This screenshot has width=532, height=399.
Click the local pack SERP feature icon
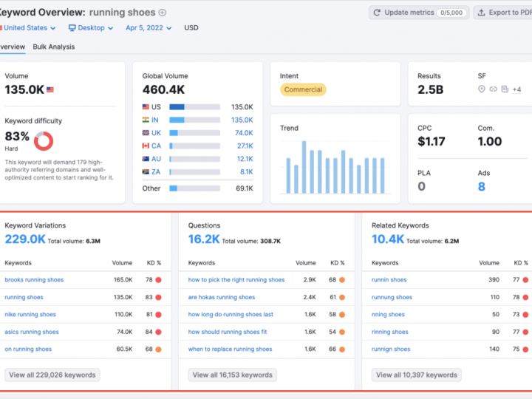coord(482,89)
